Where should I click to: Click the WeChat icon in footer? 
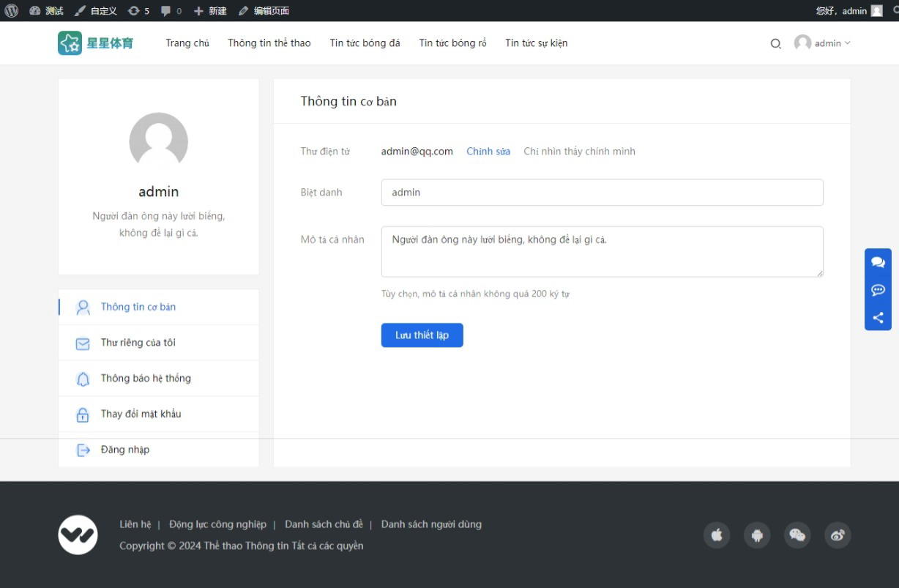[797, 535]
